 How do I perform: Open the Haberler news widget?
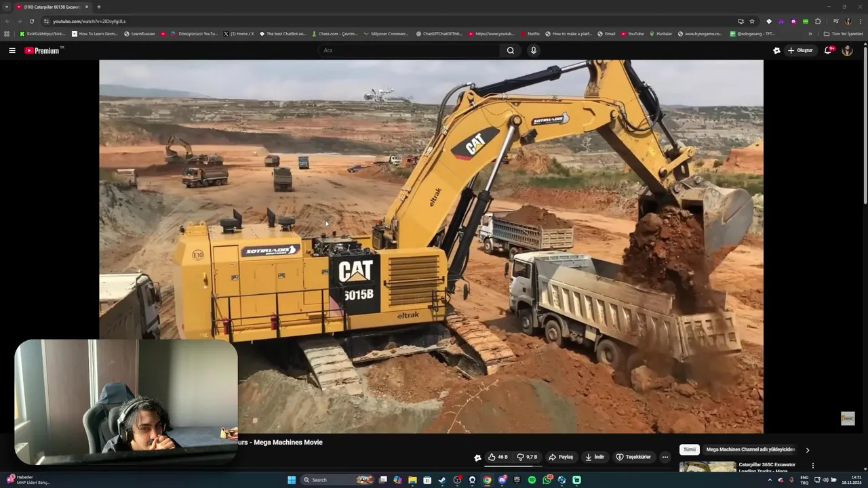[27, 480]
